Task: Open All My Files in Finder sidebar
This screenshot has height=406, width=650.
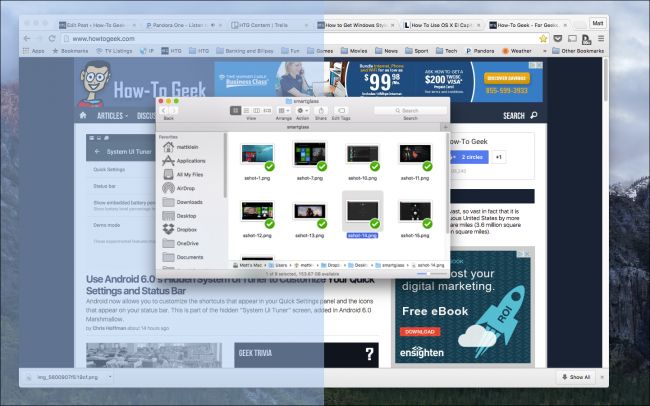Action: [183, 175]
